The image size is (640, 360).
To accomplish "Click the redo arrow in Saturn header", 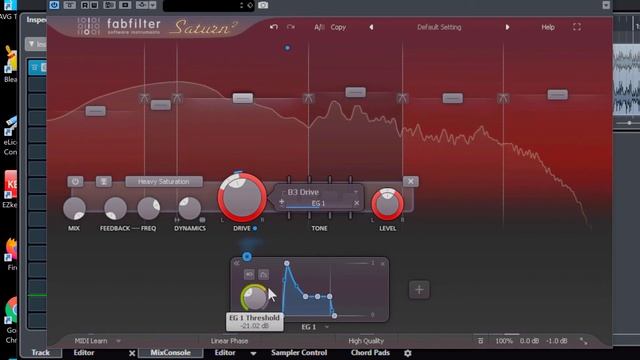I will pos(291,27).
